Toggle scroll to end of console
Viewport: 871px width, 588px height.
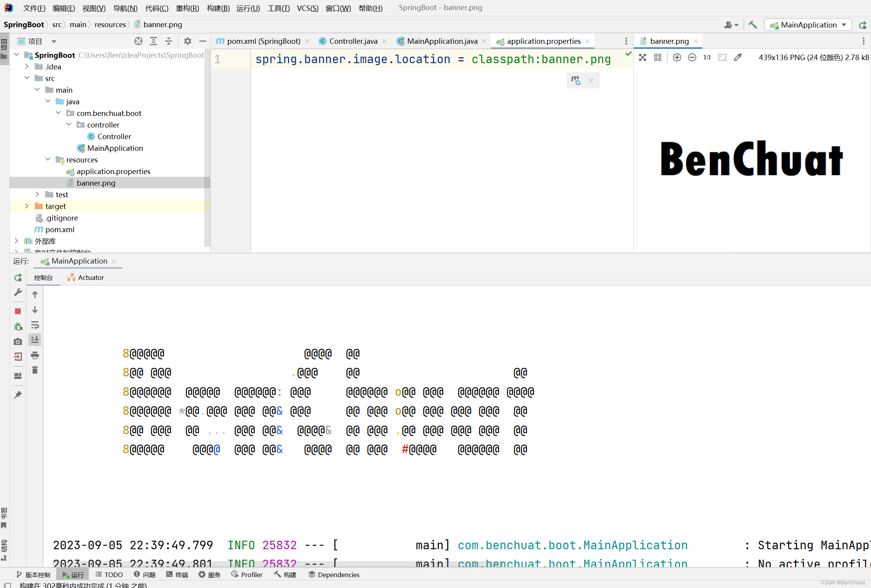(x=35, y=340)
